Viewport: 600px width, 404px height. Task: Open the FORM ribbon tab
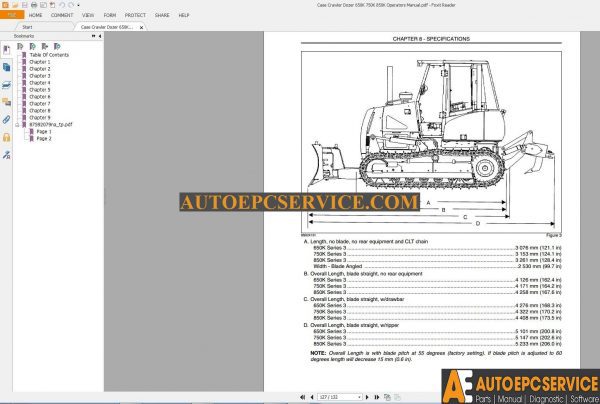coord(110,15)
